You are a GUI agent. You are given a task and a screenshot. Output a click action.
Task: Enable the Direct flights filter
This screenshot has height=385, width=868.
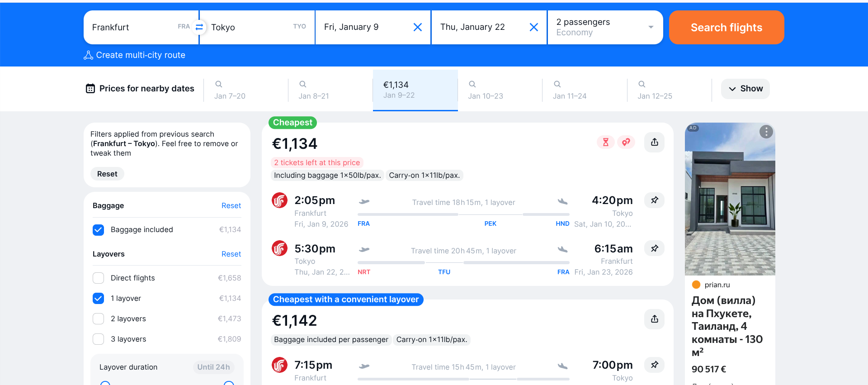98,278
